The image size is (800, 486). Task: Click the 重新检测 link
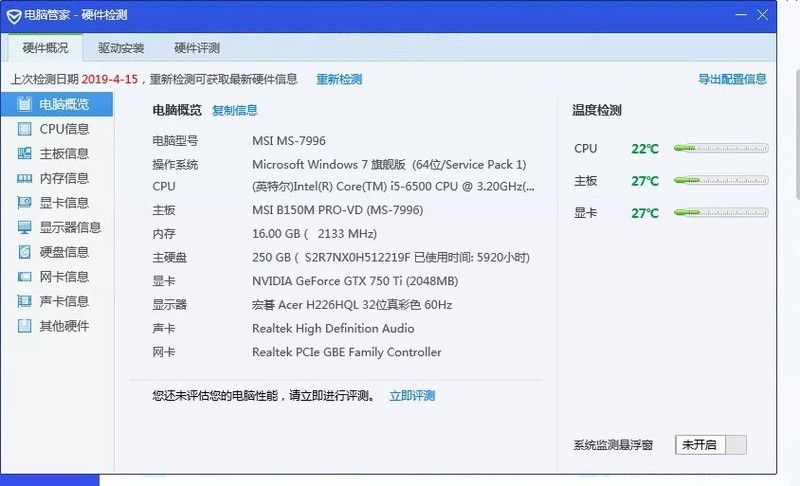[x=339, y=80]
